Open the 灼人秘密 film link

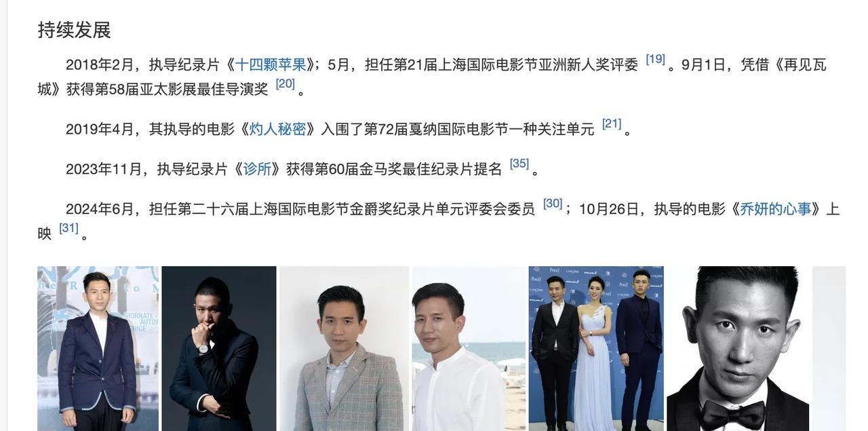[x=278, y=129]
